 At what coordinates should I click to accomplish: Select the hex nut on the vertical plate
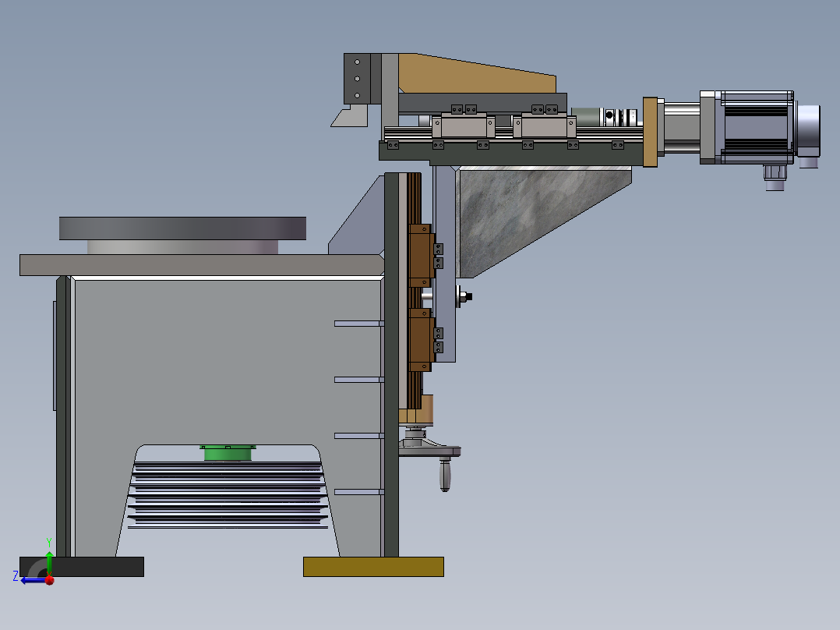click(x=464, y=296)
